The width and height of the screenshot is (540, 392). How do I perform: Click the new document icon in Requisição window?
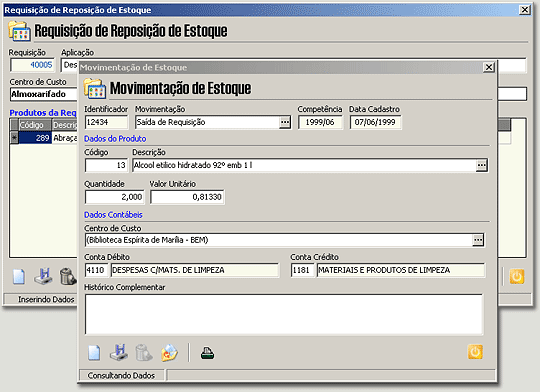(x=19, y=277)
